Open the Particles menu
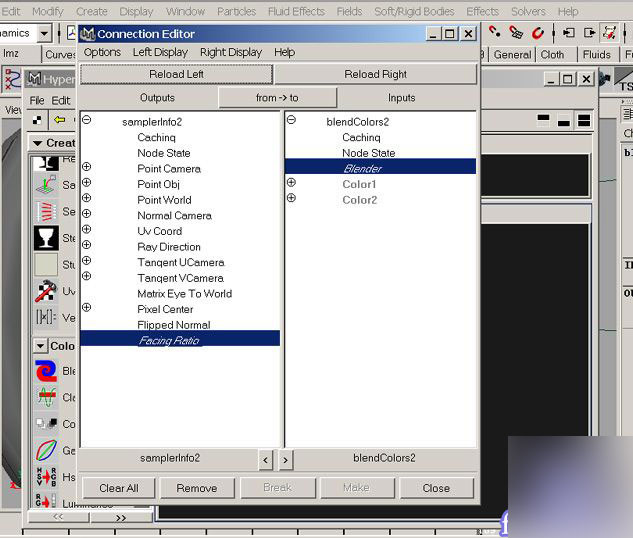Viewport: 633px width, 538px height. (x=237, y=11)
